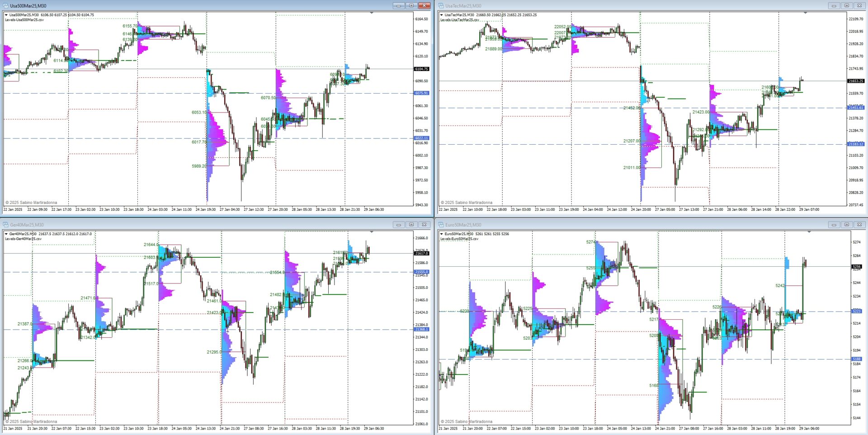
Task: Click the chart shift triangle in Ger40Mar25 chart
Action: tap(372, 232)
